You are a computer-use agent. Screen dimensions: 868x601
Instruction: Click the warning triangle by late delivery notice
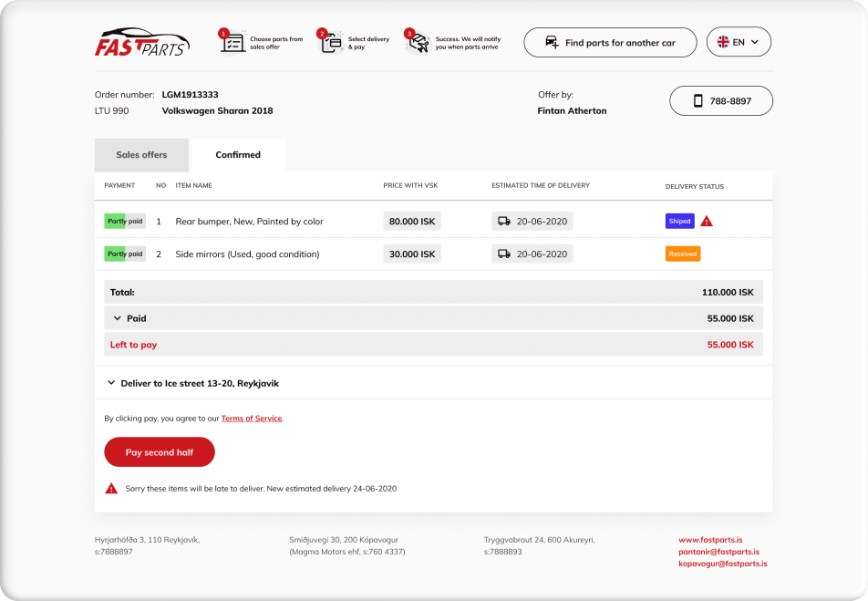(x=111, y=489)
